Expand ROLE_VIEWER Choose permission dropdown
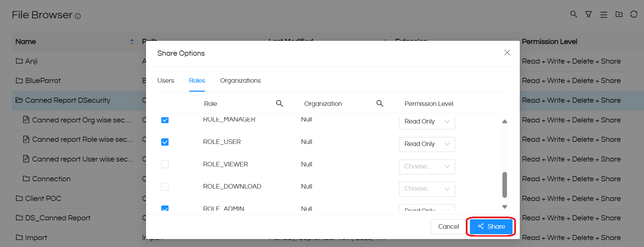This screenshot has width=644, height=247. tap(427, 167)
